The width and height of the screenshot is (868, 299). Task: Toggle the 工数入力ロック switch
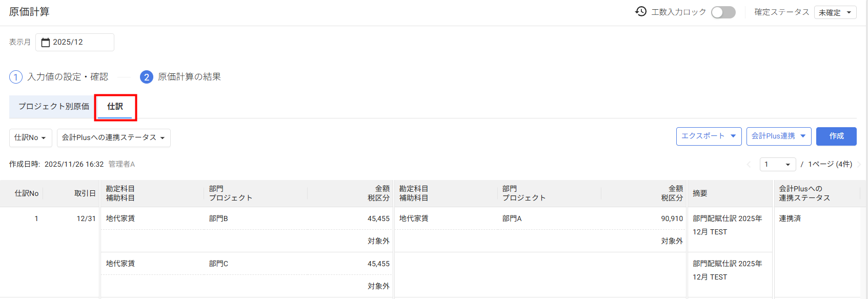(x=723, y=12)
